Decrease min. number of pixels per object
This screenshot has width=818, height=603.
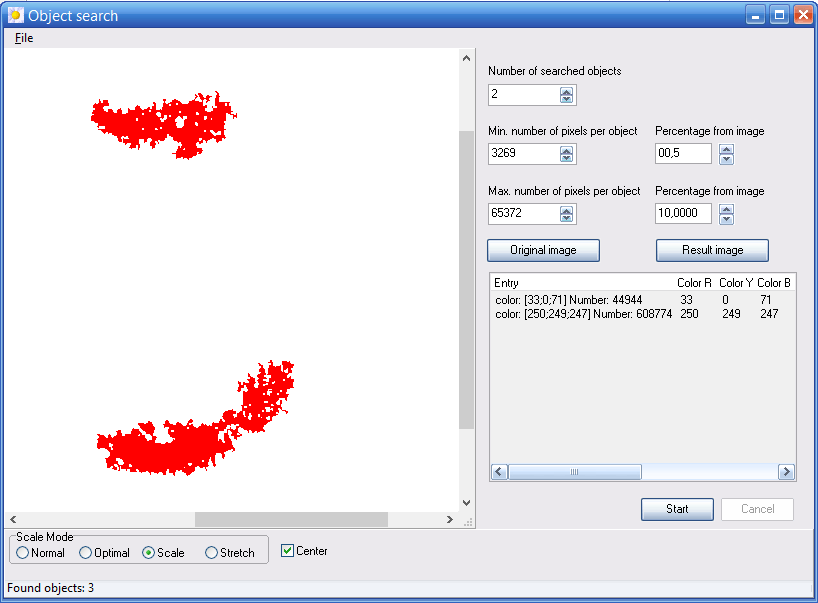pyautogui.click(x=566, y=158)
